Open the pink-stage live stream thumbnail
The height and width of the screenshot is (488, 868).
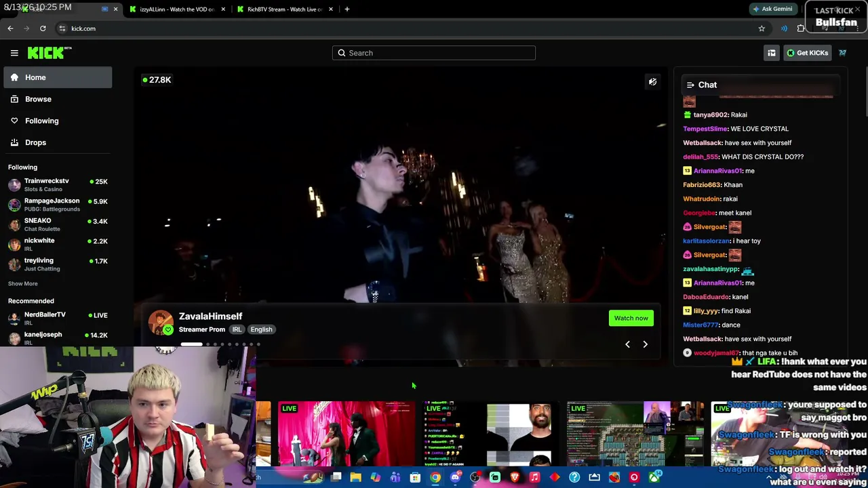pos(347,434)
